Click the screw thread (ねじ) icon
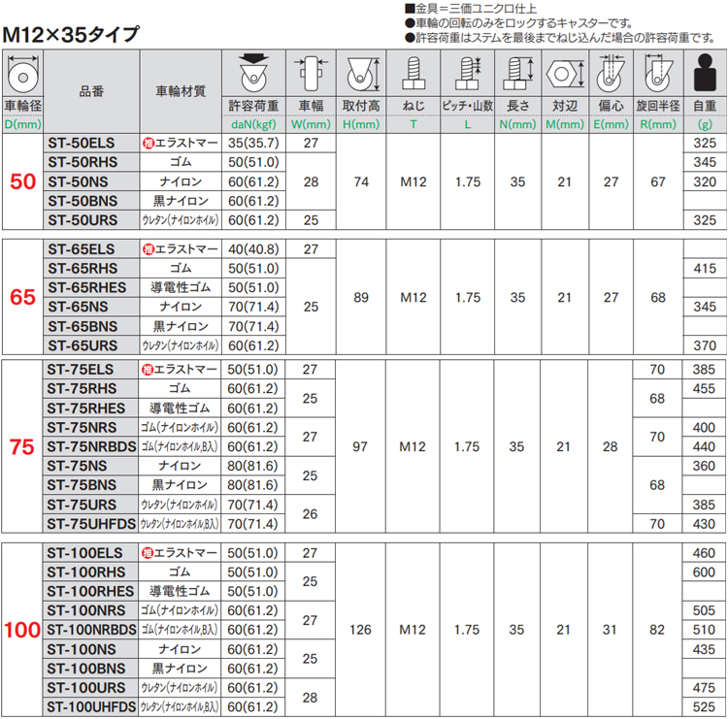Screen dimensions: 728x719 [413, 74]
